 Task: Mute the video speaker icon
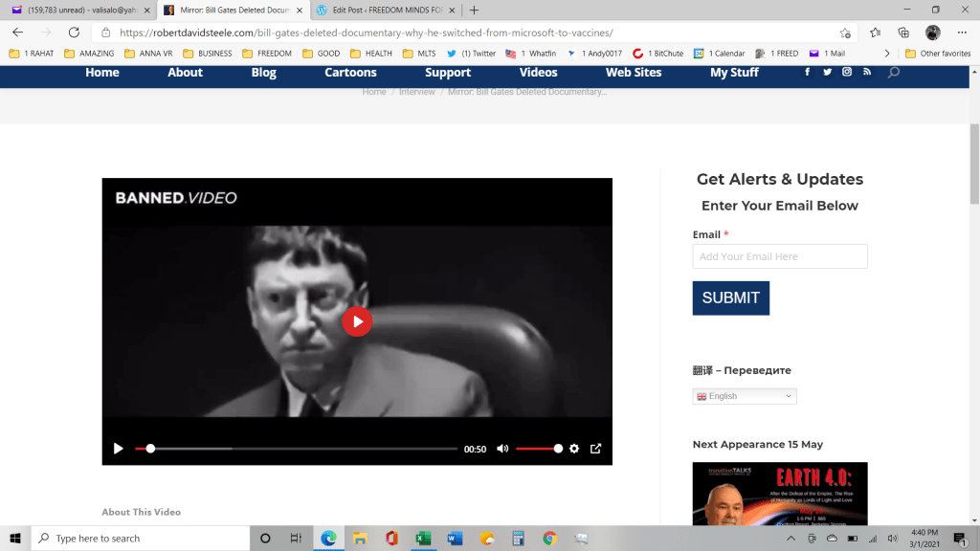(x=502, y=449)
